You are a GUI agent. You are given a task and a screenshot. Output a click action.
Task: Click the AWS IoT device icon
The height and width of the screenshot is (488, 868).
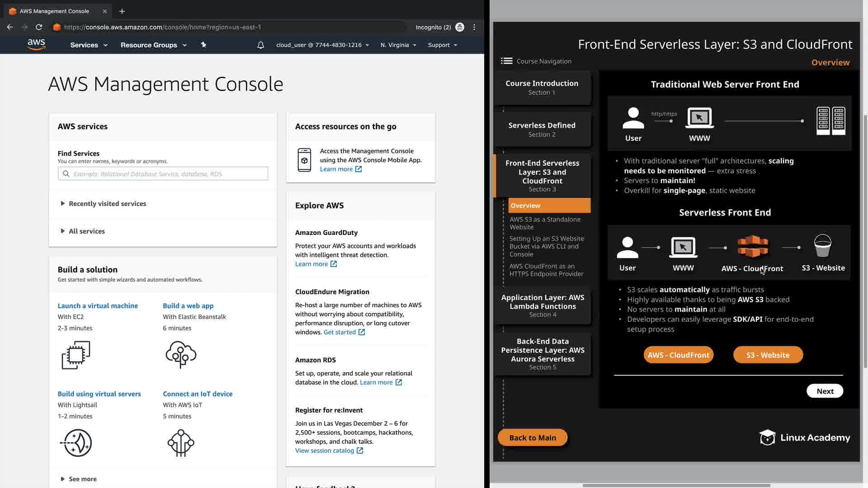point(181,443)
